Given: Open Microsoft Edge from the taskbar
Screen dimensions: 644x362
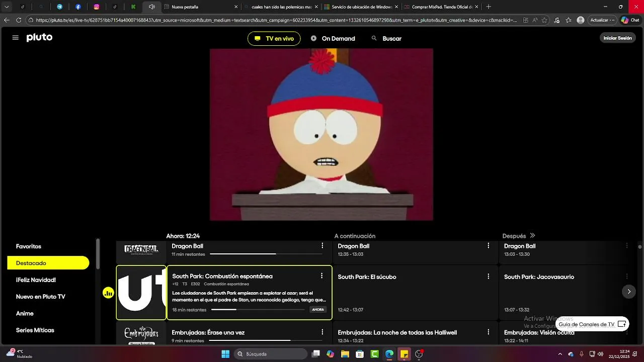Looking at the screenshot, I should pyautogui.click(x=389, y=354).
